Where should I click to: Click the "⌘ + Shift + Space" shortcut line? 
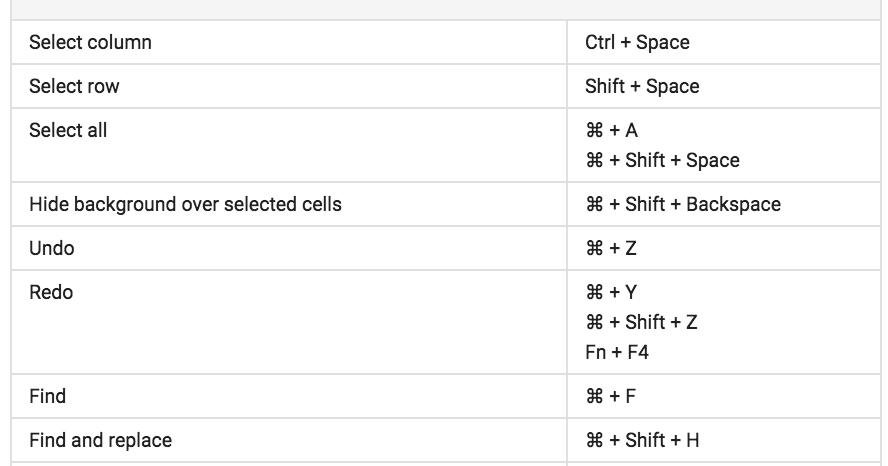point(662,161)
